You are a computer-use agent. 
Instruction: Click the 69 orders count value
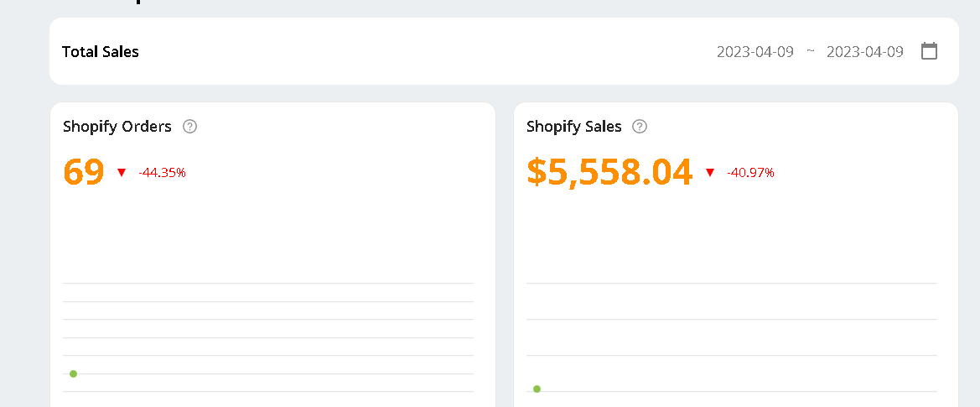[x=84, y=172]
